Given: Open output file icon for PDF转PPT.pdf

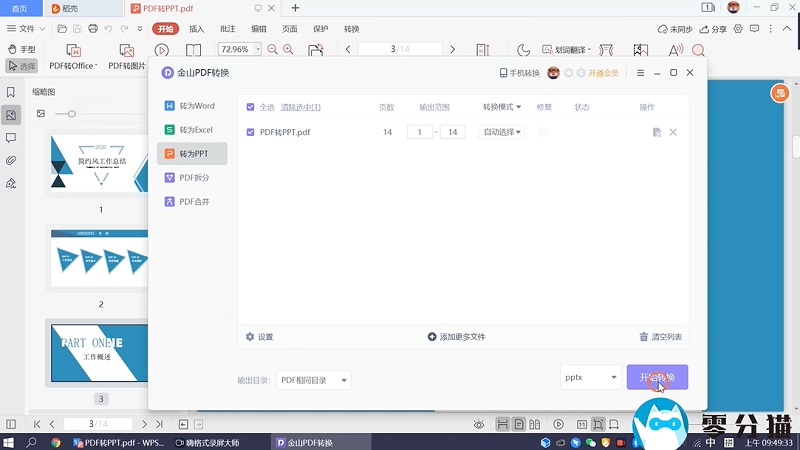Looking at the screenshot, I should pyautogui.click(x=657, y=132).
